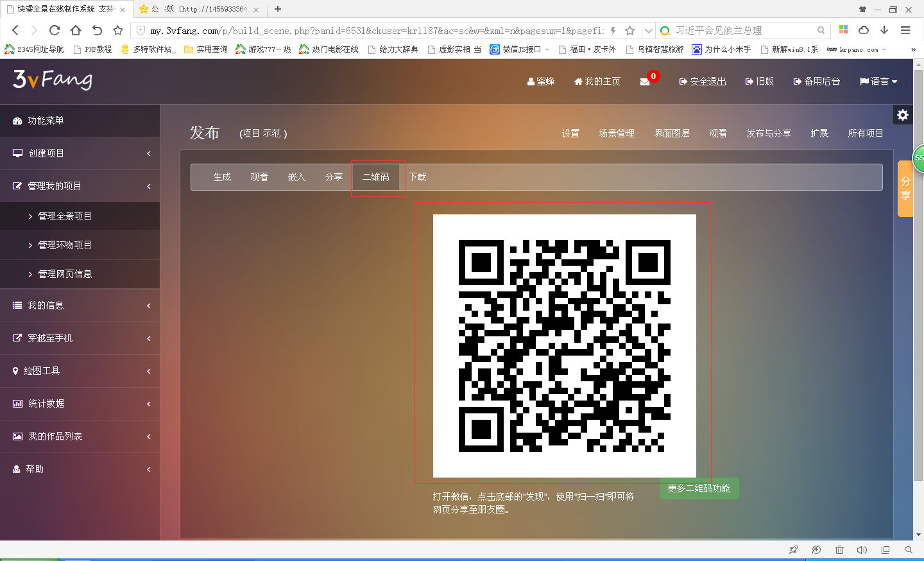Go to browser home page icon
Image resolution: width=924 pixels, height=561 pixels.
pos(76,30)
